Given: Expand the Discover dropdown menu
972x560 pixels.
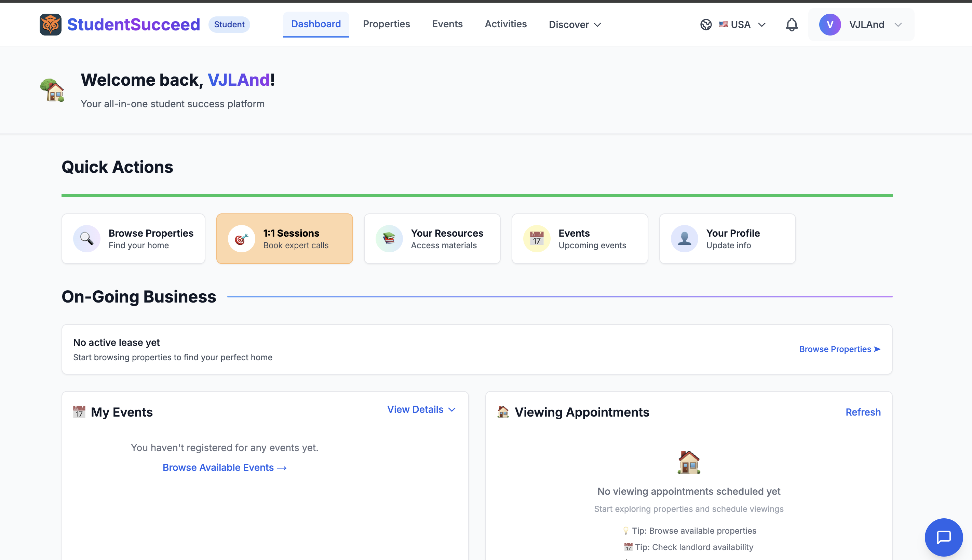Looking at the screenshot, I should pyautogui.click(x=575, y=25).
